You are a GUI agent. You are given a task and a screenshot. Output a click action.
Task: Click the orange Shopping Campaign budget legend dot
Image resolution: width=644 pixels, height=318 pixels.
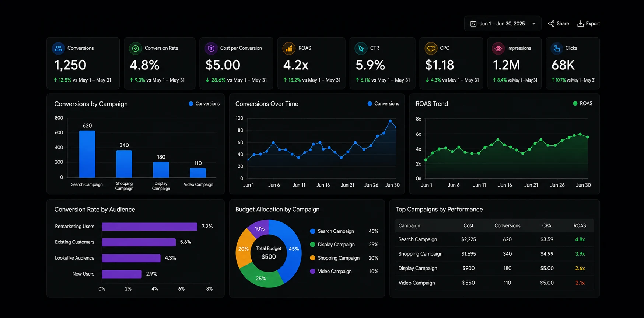pos(312,258)
